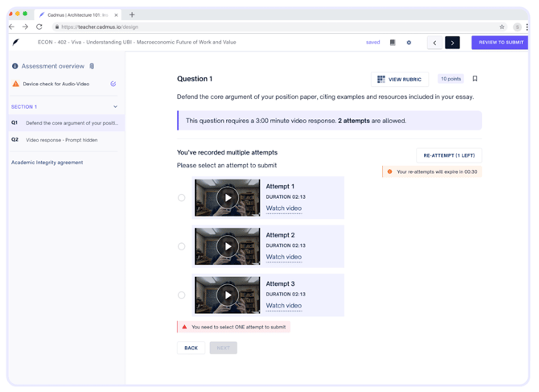Click the Cadmus feather logo icon
This screenshot has width=539, height=392.
pyautogui.click(x=16, y=43)
